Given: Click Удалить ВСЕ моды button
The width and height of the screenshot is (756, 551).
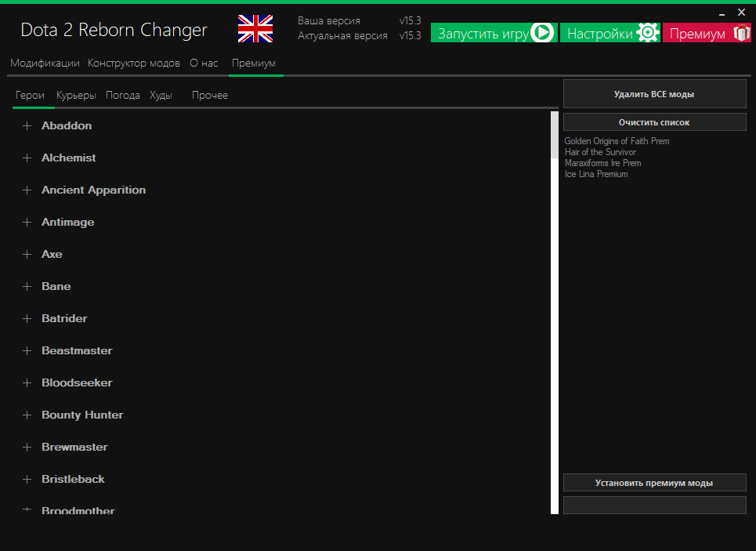Looking at the screenshot, I should (655, 94).
